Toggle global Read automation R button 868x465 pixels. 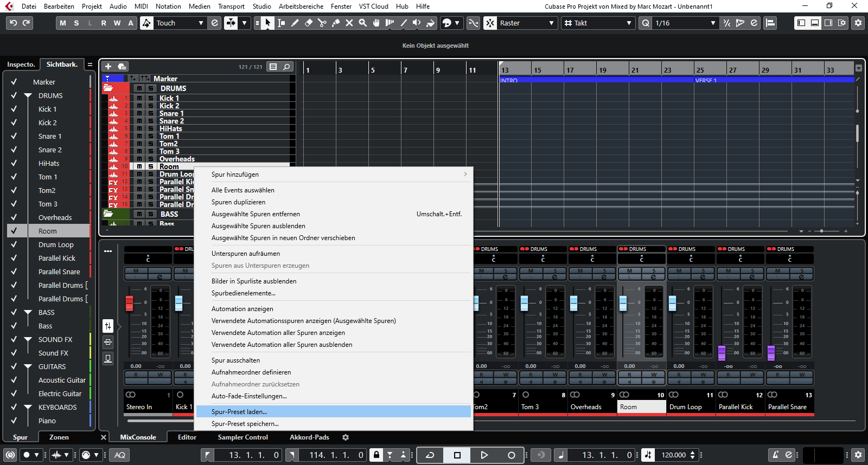coord(104,23)
